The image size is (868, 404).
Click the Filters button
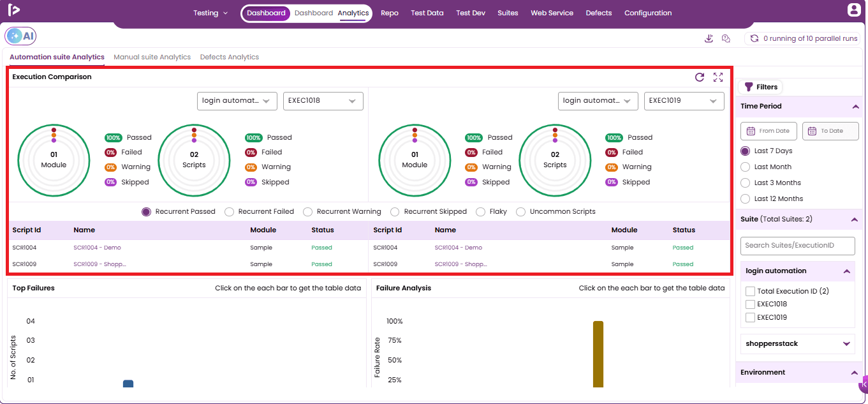click(x=761, y=87)
